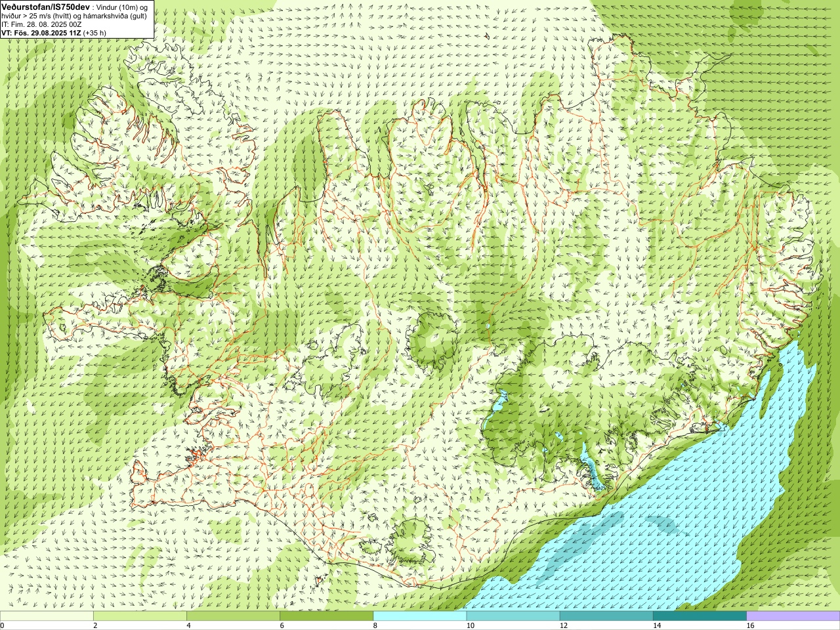
Task: Select the pale yellow 0–2 m/s legend swatch
Action: point(47,616)
